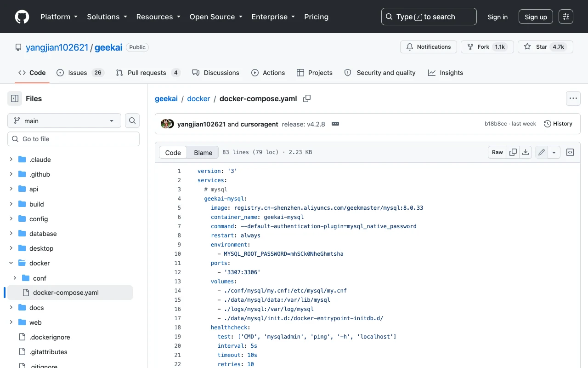Click the star icon
The height and width of the screenshot is (368, 588).
(527, 47)
